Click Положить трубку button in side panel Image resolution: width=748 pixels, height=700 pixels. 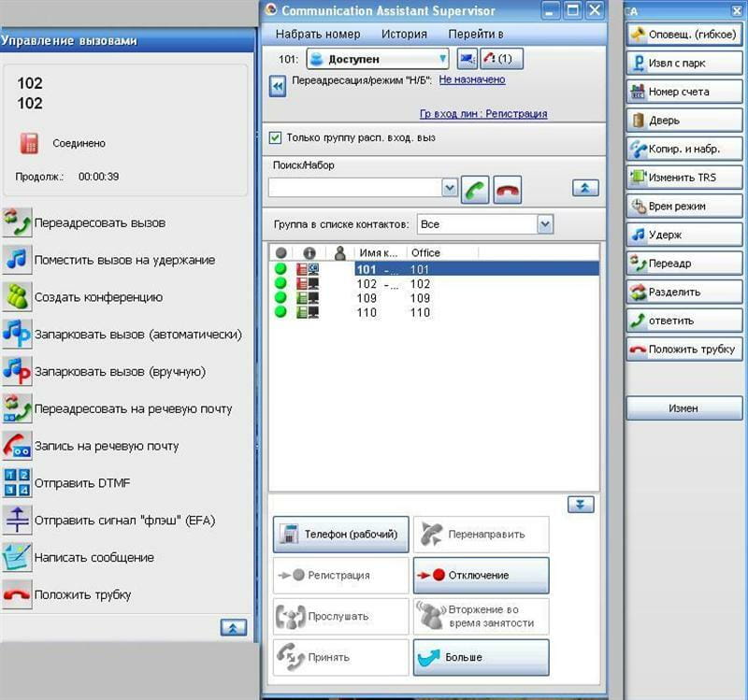click(x=684, y=349)
